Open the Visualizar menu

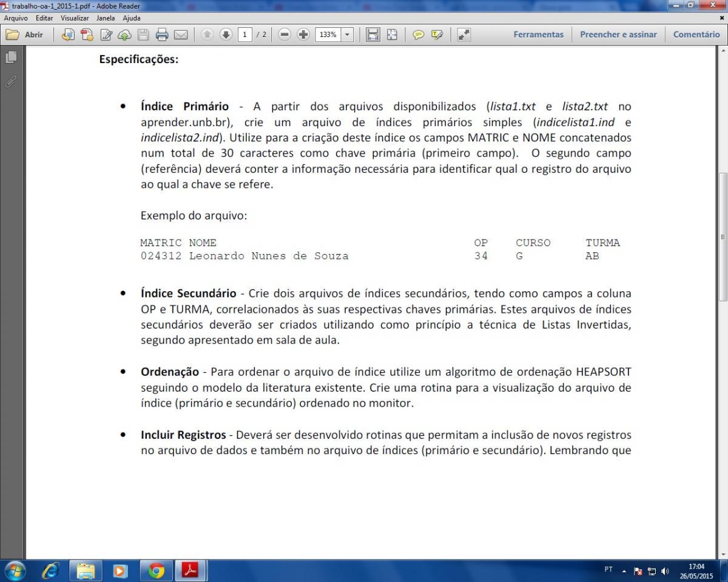click(x=75, y=18)
